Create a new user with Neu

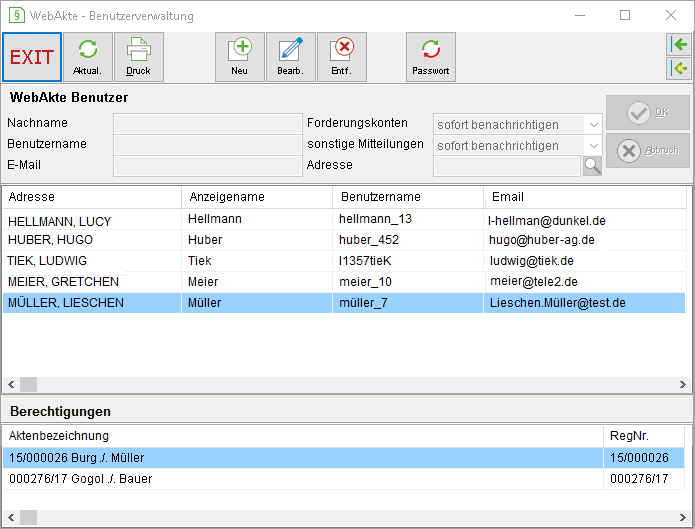click(240, 57)
